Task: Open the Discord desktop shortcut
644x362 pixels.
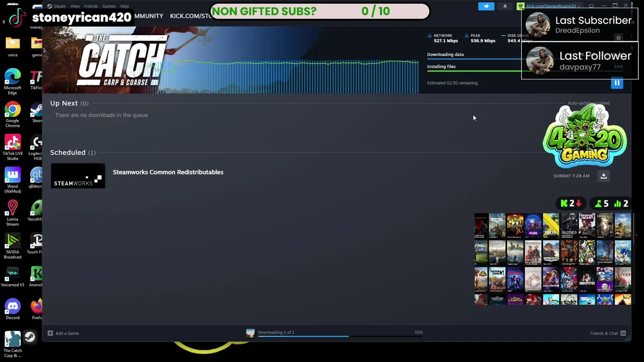Action: click(13, 309)
